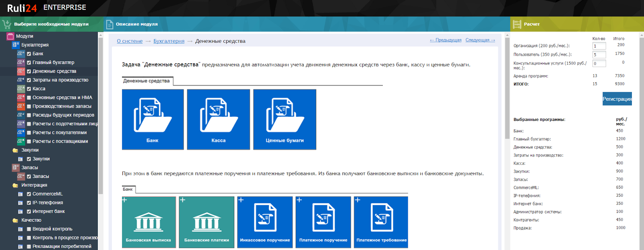Click the Регистрация button
The width and height of the screenshot is (644, 250).
point(617,99)
